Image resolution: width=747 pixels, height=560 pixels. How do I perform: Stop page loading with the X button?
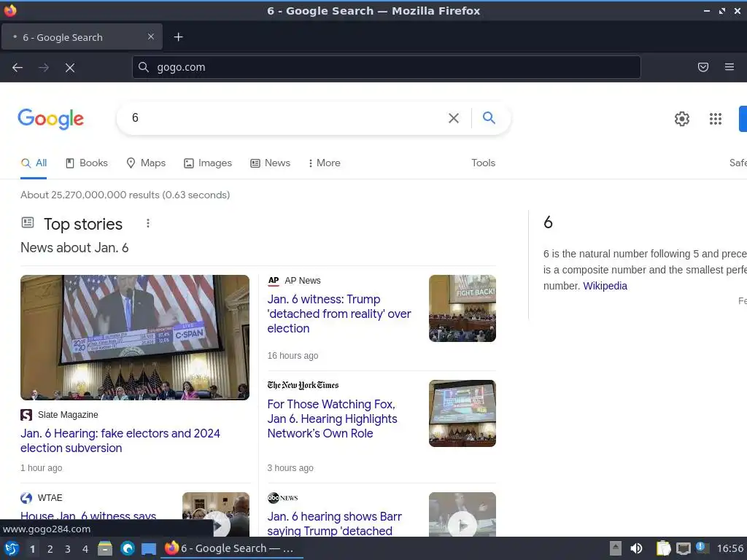(x=70, y=68)
